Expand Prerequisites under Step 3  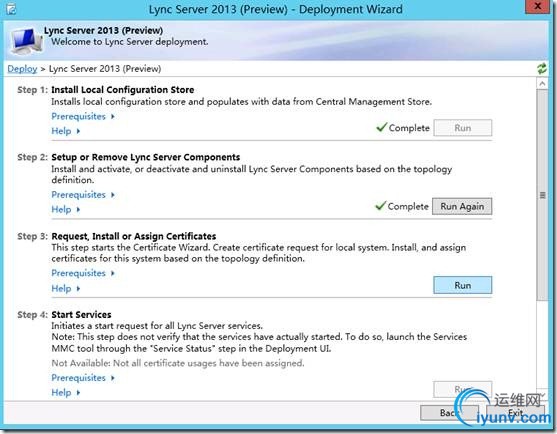83,273
